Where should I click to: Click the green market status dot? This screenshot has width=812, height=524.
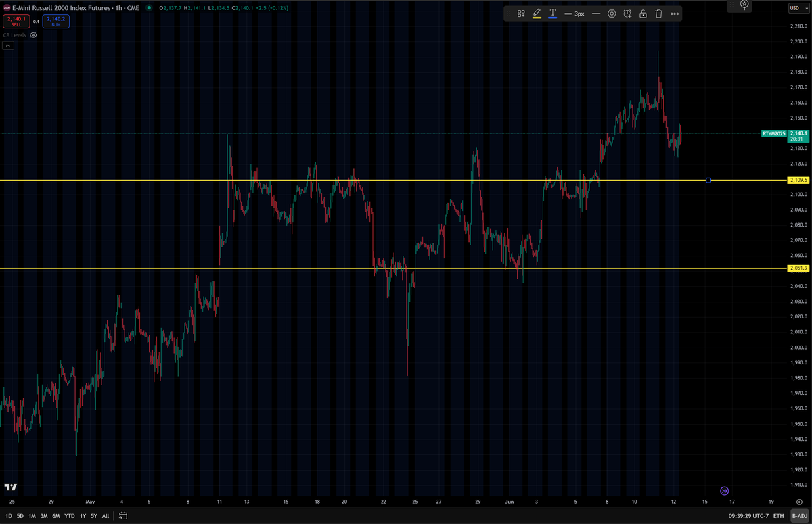tap(148, 8)
